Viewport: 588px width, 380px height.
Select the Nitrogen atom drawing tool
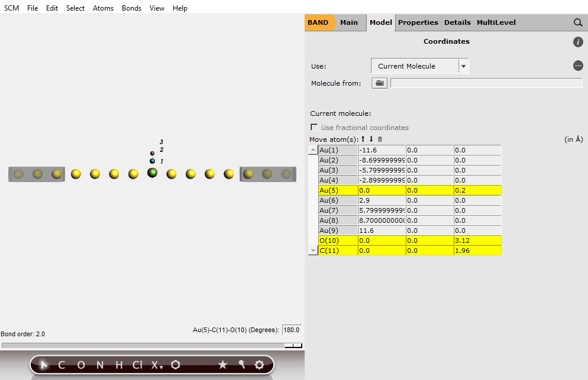[99, 365]
